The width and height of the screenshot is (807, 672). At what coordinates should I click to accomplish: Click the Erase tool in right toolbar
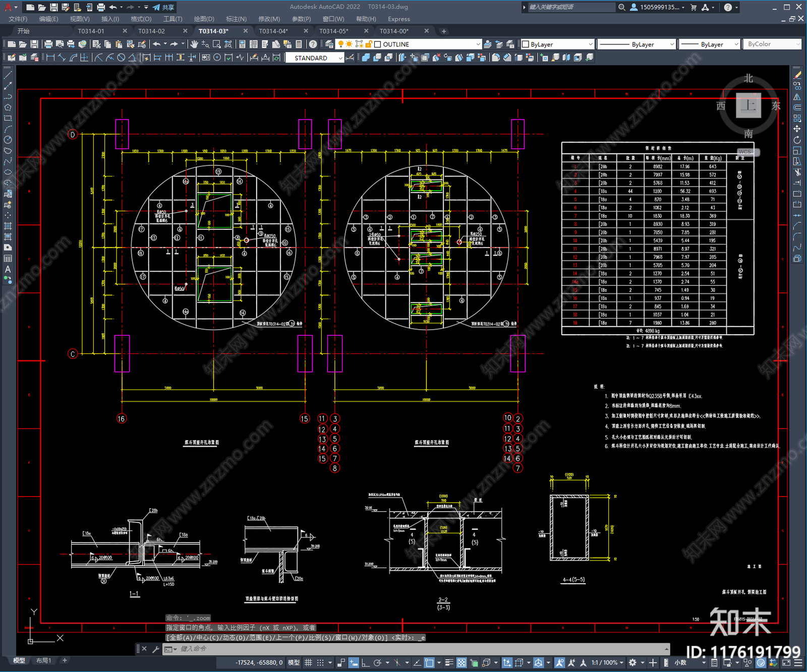click(x=797, y=75)
